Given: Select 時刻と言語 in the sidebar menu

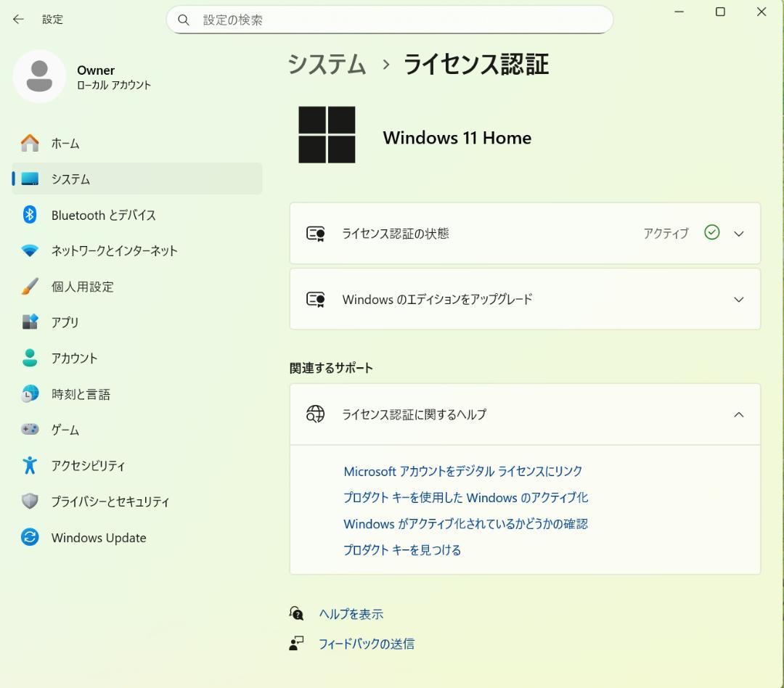Looking at the screenshot, I should [81, 394].
